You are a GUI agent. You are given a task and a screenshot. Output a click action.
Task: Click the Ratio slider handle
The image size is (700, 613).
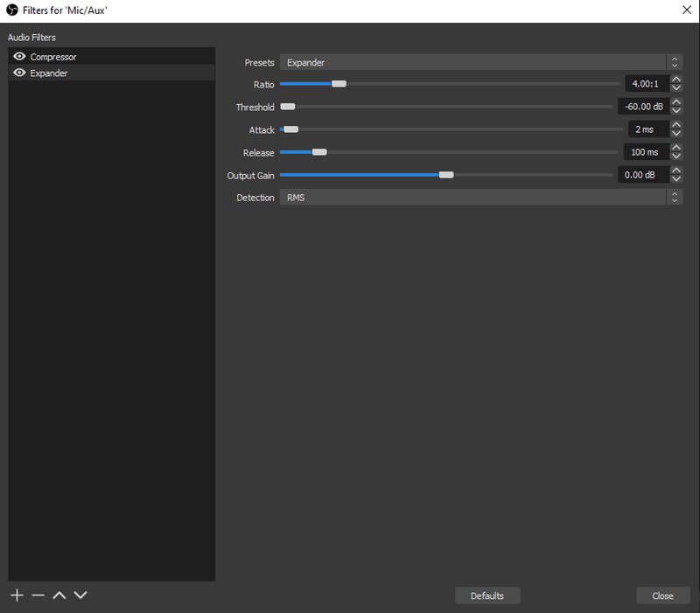339,84
